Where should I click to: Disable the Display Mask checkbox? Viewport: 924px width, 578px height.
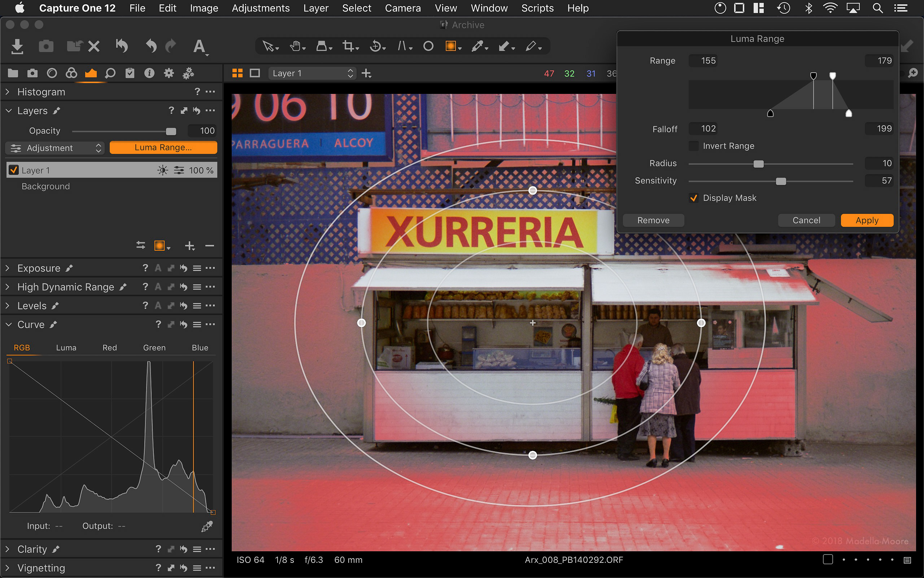point(694,198)
